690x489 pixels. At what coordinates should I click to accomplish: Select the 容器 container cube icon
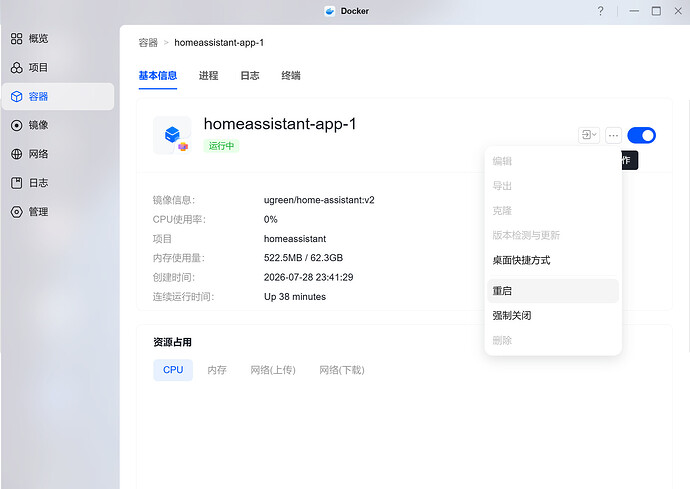pos(16,96)
